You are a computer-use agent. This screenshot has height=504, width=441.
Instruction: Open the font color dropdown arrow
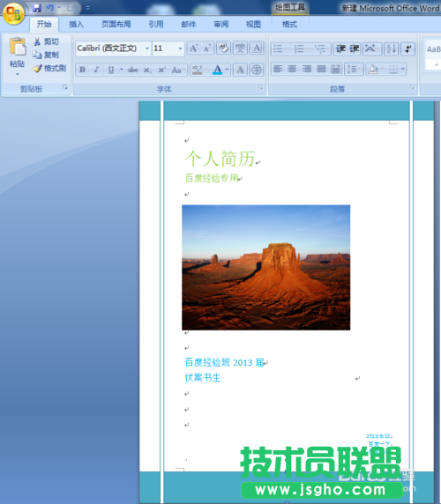point(227,70)
